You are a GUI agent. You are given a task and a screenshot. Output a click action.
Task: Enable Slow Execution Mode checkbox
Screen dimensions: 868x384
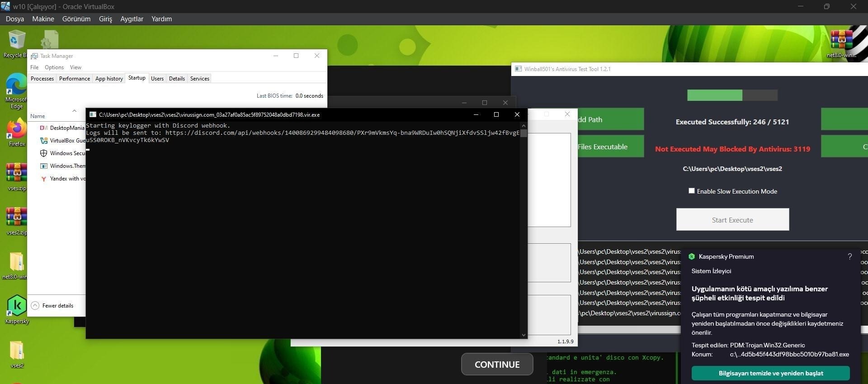coord(691,191)
